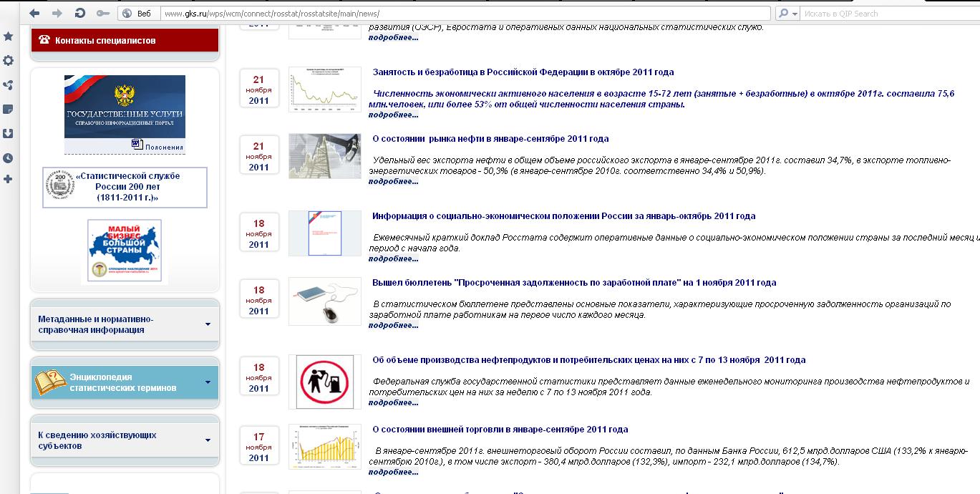
Task: Click the address bar URL field
Action: [465, 14]
